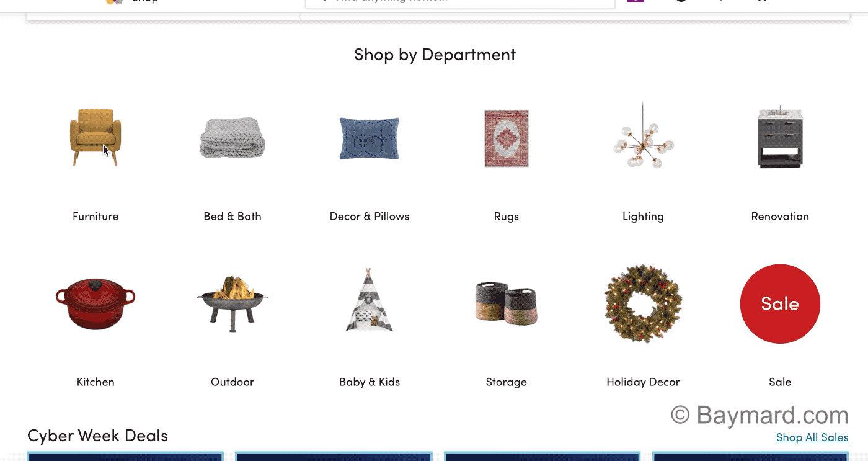Select the Rugs department rug image
868x461 pixels.
point(507,138)
